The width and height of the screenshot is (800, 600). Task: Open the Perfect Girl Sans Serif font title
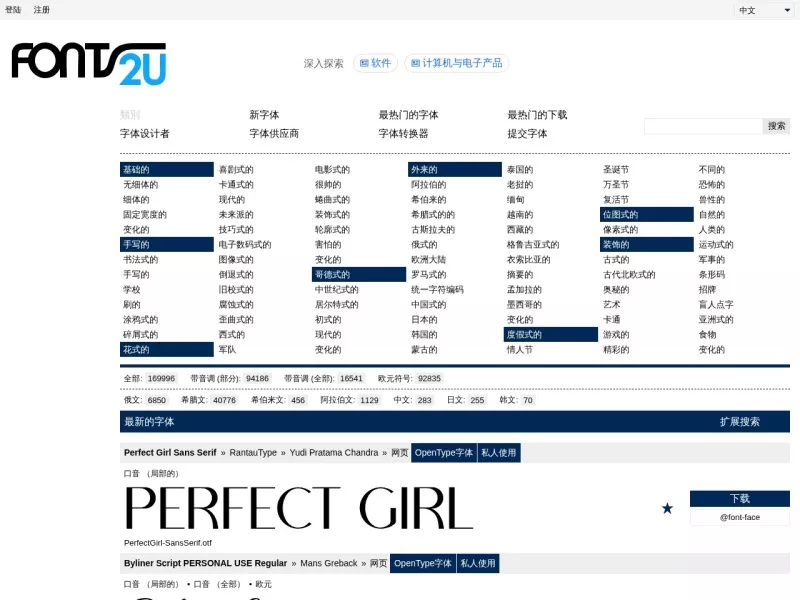170,453
